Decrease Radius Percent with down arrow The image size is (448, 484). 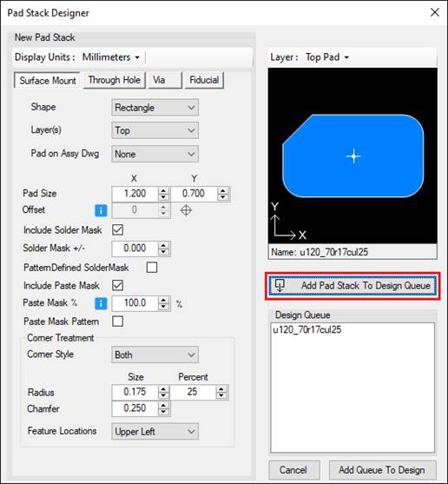click(221, 395)
